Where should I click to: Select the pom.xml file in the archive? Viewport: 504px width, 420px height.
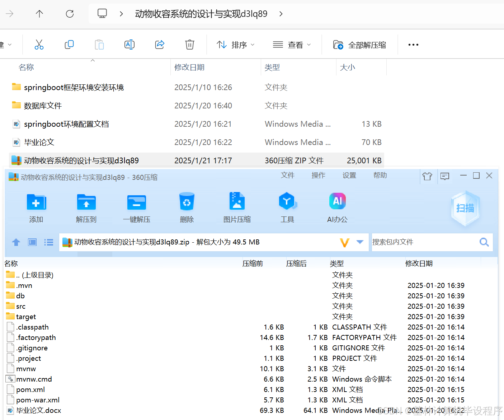pos(26,389)
